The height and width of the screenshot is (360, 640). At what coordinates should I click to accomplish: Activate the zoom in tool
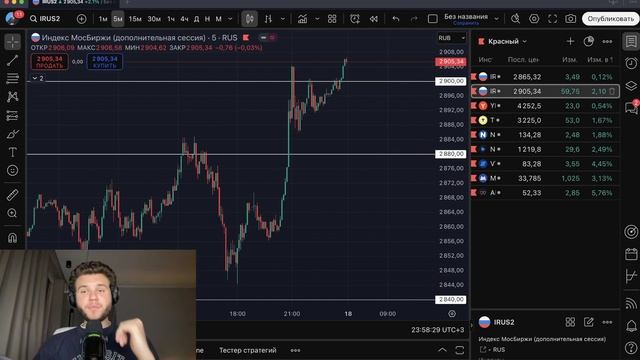click(x=13, y=213)
